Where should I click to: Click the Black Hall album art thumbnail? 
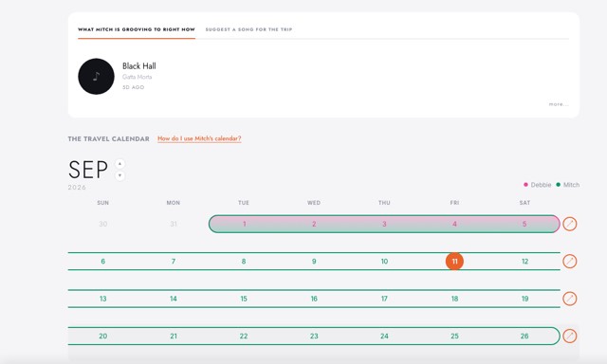tap(96, 76)
